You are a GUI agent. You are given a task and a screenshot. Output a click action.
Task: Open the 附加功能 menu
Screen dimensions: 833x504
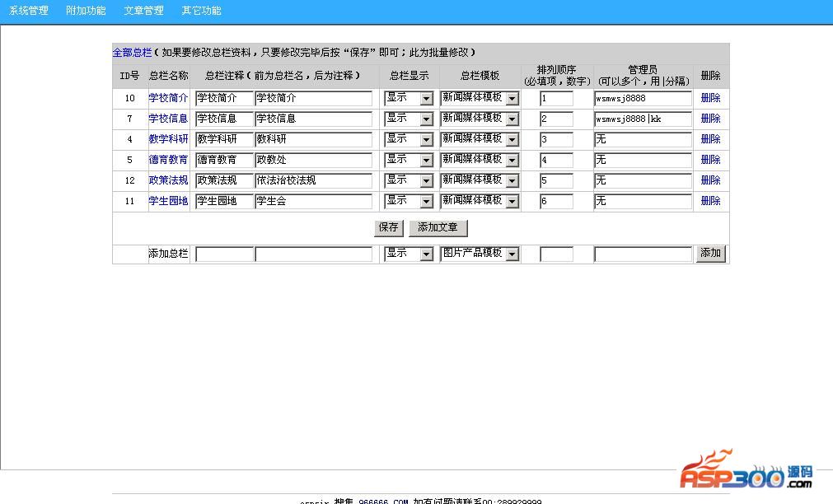[86, 11]
